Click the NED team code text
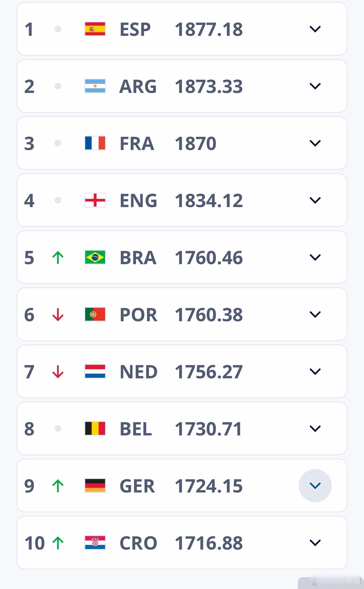Image resolution: width=364 pixels, height=589 pixels. click(x=138, y=372)
